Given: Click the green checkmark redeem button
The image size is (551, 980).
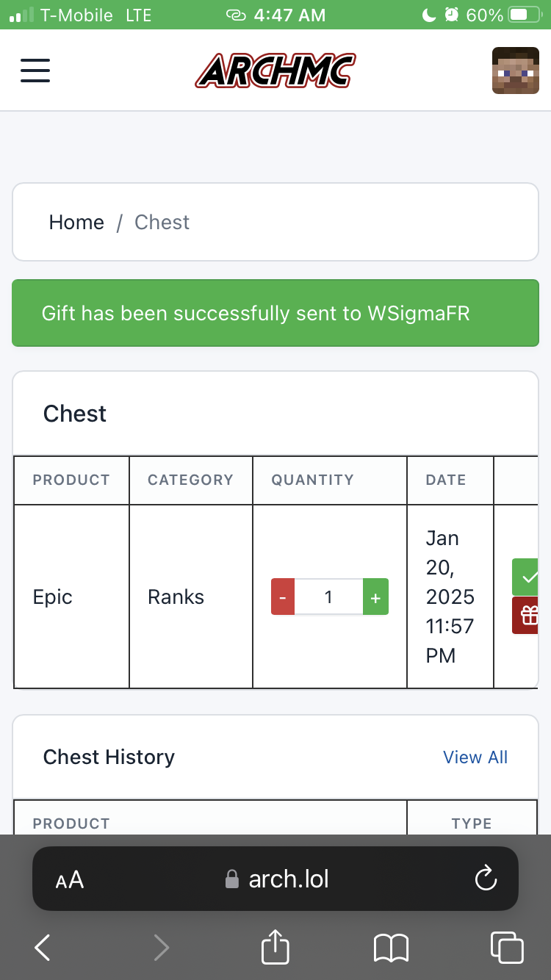Looking at the screenshot, I should coord(526,577).
